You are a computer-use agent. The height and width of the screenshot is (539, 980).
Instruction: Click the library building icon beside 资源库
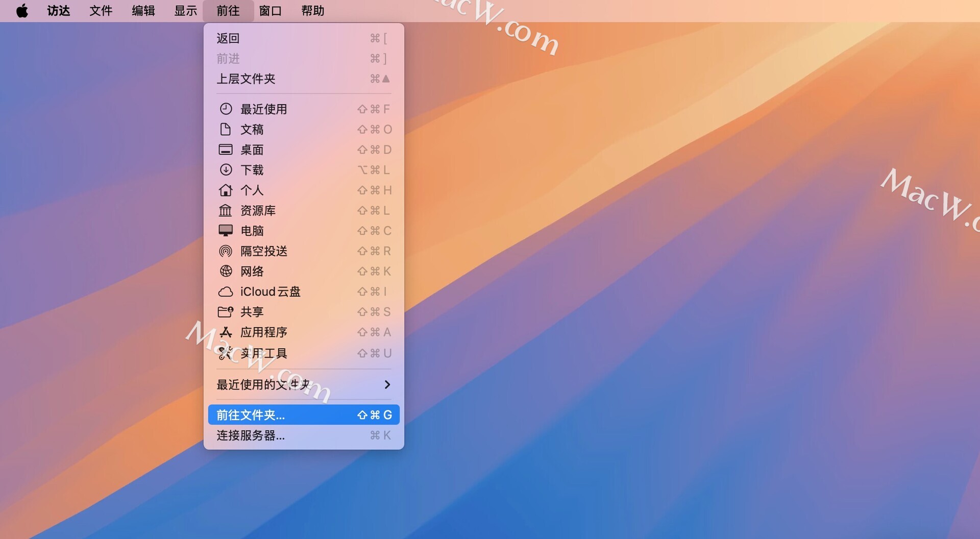226,210
